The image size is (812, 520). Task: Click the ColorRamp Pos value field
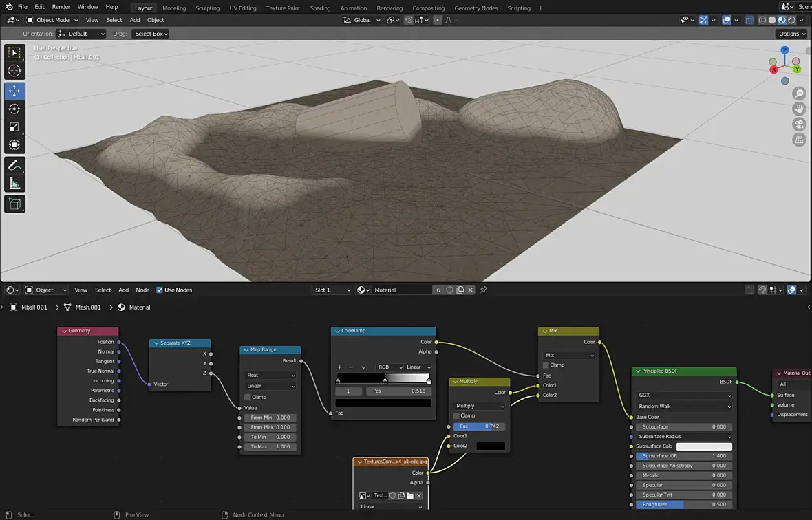(x=399, y=391)
